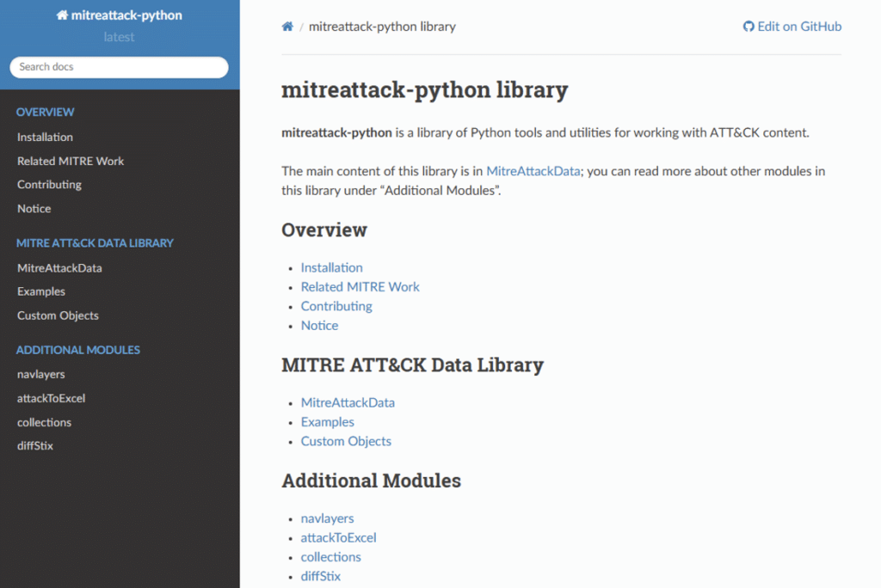Open navlayers in the sidebar
881x588 pixels.
tap(40, 375)
